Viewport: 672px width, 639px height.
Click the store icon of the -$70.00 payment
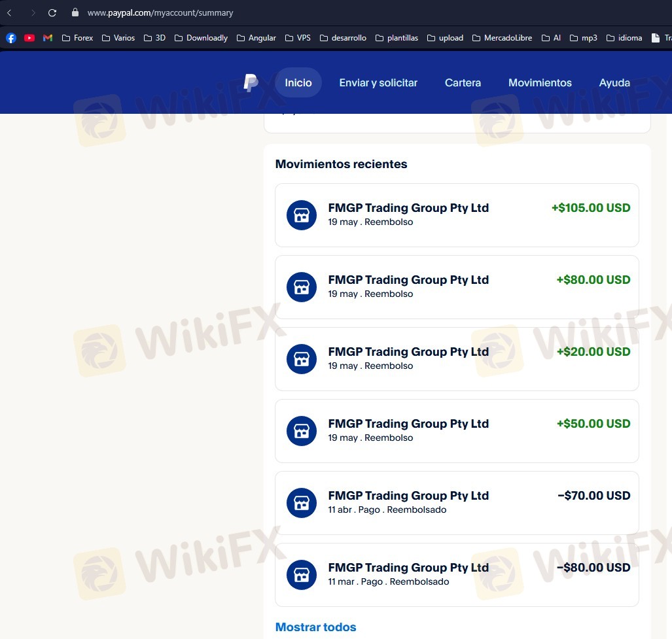coord(302,503)
